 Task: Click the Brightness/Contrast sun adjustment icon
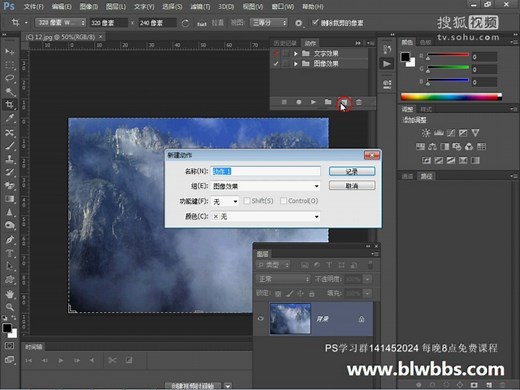[x=426, y=133]
